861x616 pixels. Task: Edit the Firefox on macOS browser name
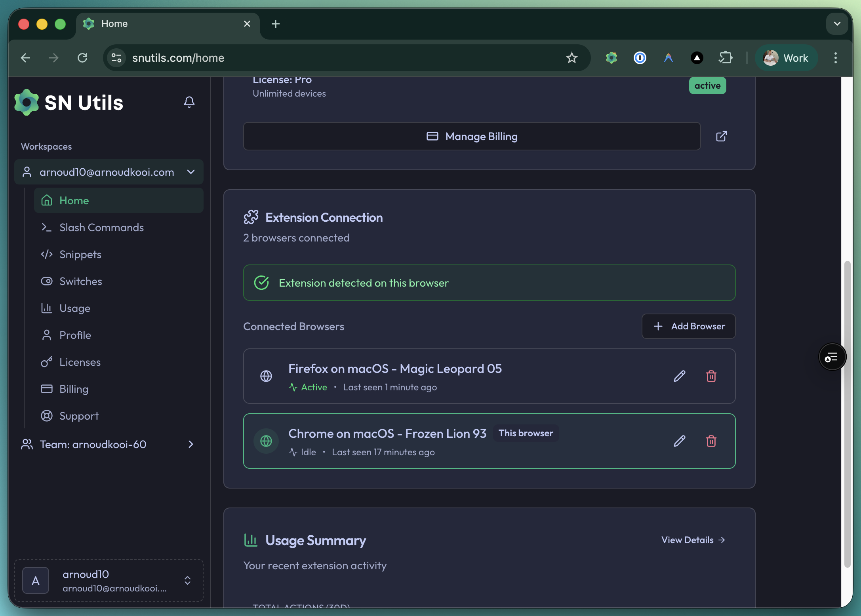(x=680, y=376)
